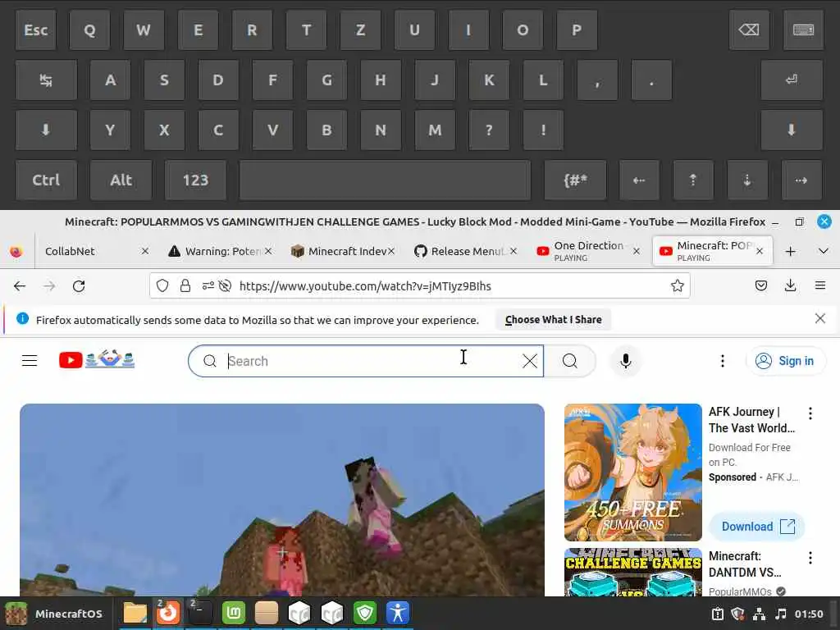Switch keyboard to 123 numeric layout
The image size is (840, 630).
click(x=195, y=180)
